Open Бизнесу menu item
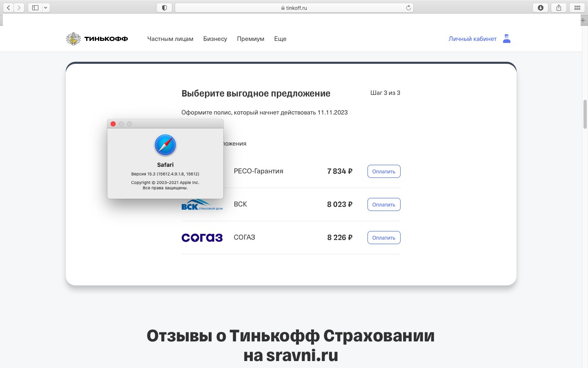The height and width of the screenshot is (368, 588). [x=215, y=39]
